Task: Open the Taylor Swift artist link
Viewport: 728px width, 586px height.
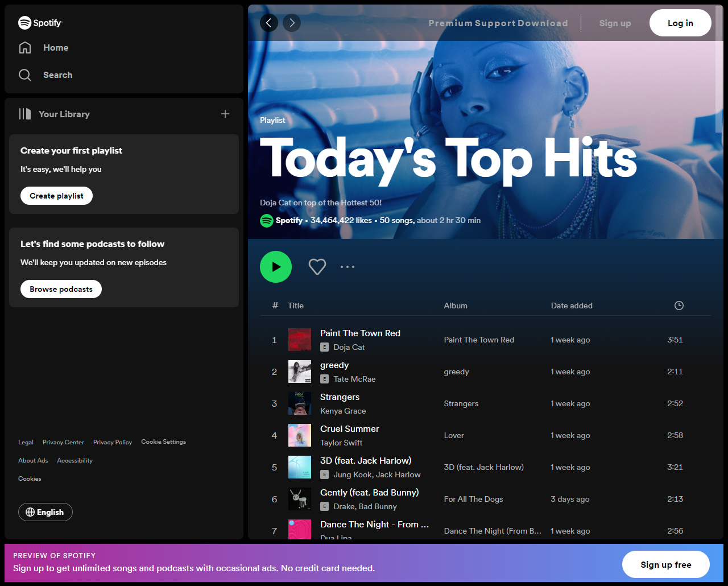Action: (x=341, y=443)
